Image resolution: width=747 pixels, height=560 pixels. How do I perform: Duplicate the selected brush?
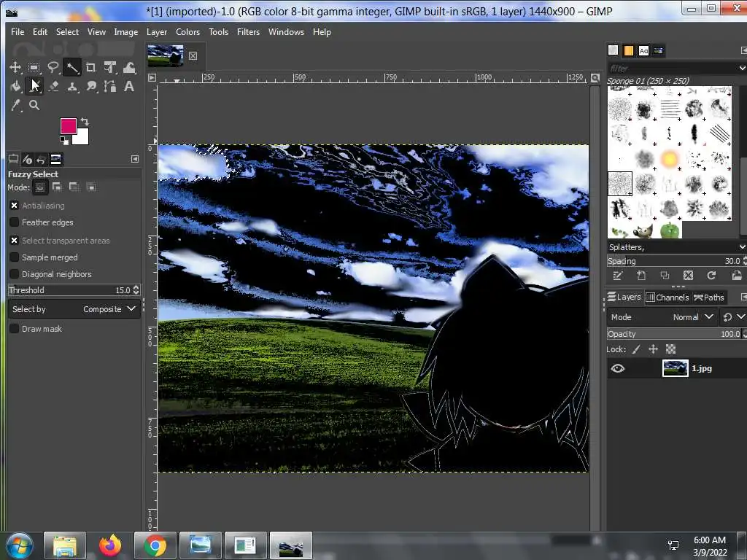pyautogui.click(x=665, y=276)
